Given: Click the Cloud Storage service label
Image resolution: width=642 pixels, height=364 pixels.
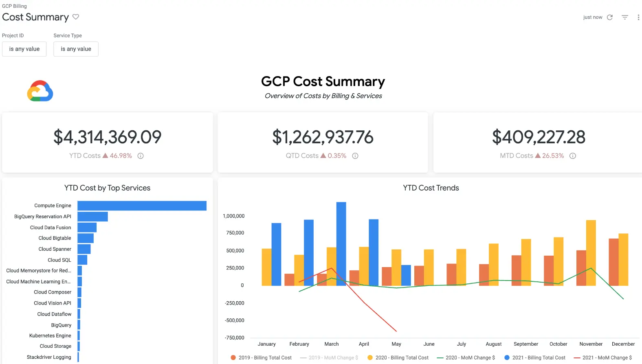Looking at the screenshot, I should pos(55,346).
